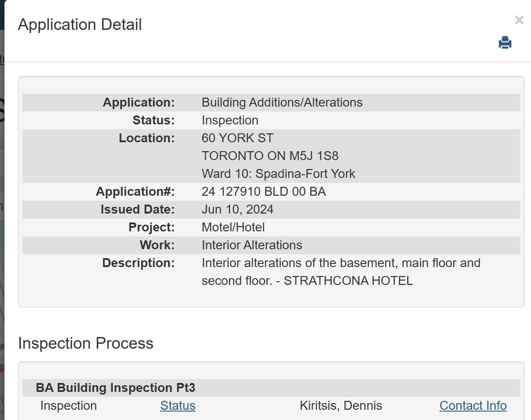
Task: Open the inspection Status link
Action: pyautogui.click(x=178, y=406)
